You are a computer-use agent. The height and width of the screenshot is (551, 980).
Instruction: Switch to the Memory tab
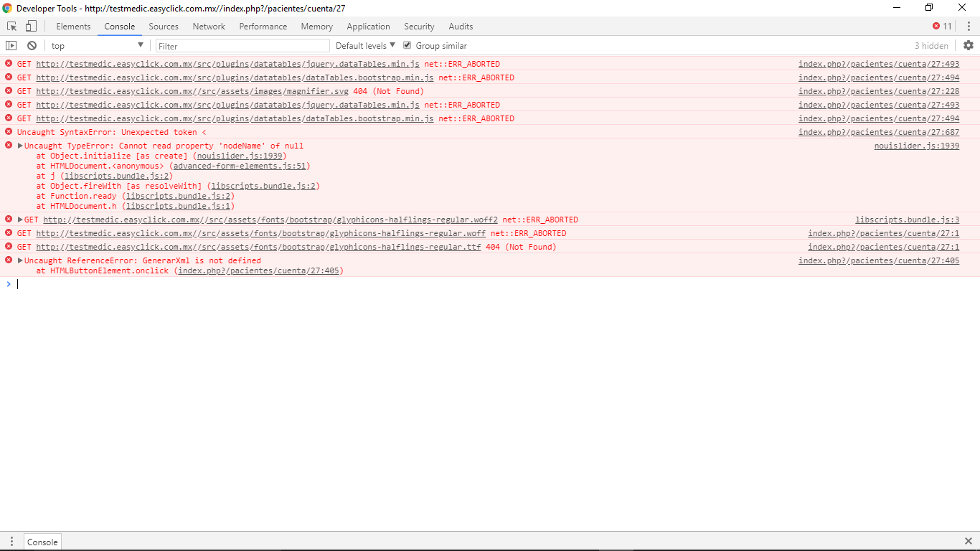[316, 27]
